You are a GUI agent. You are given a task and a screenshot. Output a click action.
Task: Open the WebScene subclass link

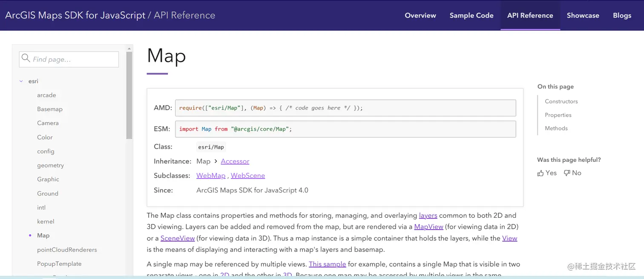click(x=248, y=175)
